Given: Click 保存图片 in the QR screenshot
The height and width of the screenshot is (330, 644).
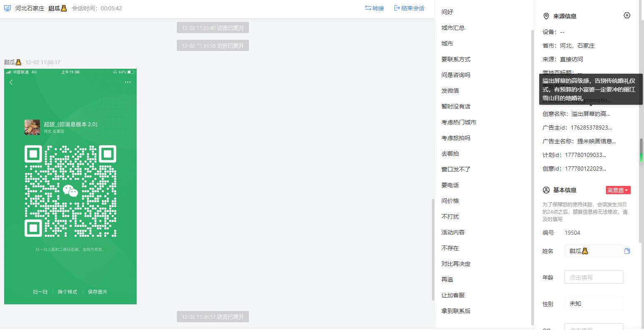Looking at the screenshot, I should [x=97, y=292].
